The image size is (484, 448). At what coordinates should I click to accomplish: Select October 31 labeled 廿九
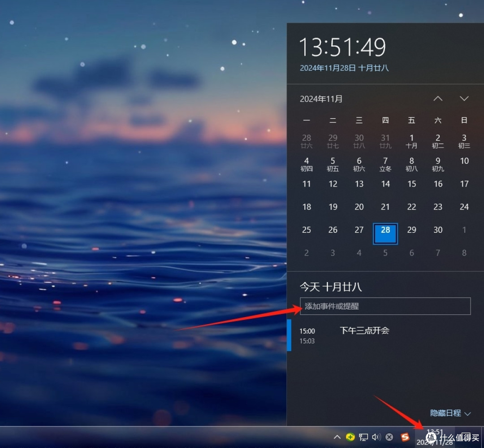pos(385,141)
